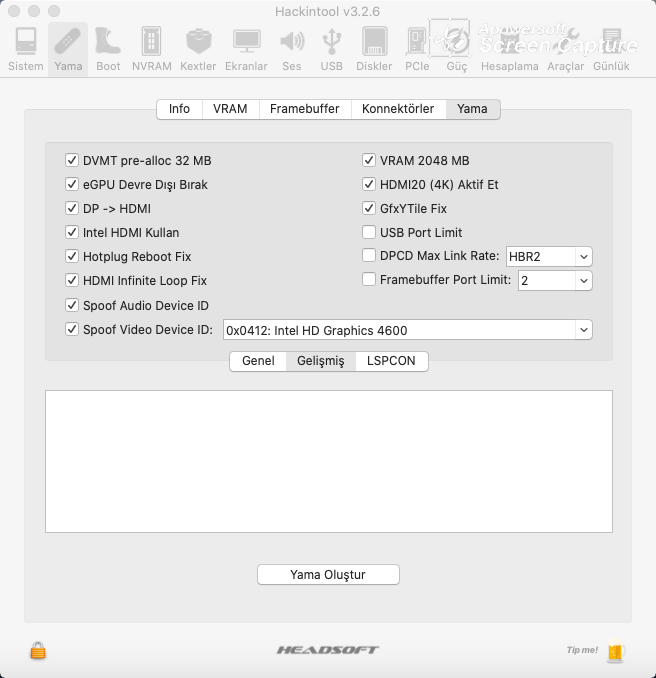Click the Tip me! link
Image resolution: width=656 pixels, height=678 pixels.
[x=582, y=650]
